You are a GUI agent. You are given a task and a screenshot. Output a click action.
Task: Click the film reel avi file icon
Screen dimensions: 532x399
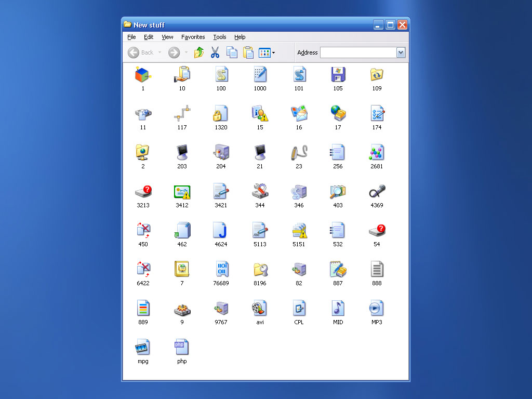point(260,309)
